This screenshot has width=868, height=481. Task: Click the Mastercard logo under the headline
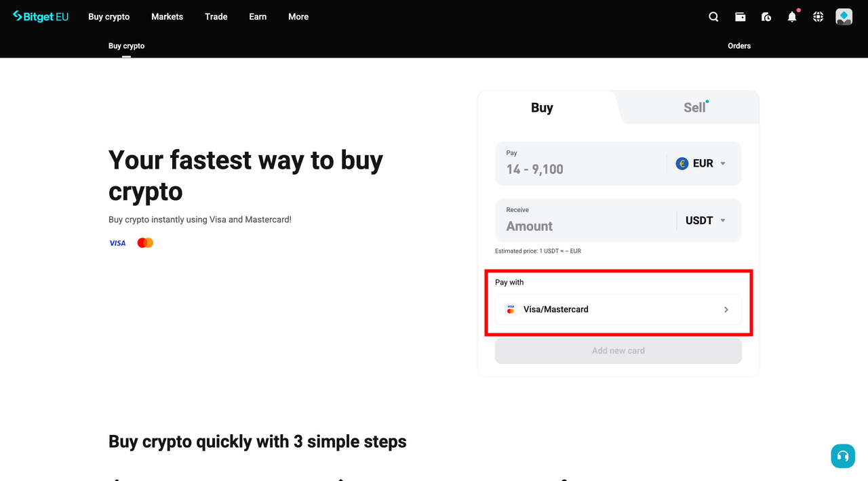pyautogui.click(x=145, y=243)
